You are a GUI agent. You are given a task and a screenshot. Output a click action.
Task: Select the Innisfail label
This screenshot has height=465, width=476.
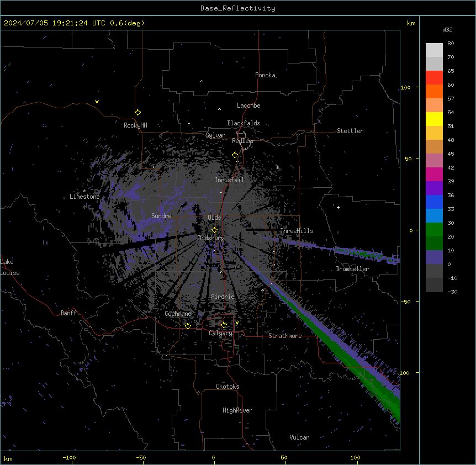click(x=229, y=180)
